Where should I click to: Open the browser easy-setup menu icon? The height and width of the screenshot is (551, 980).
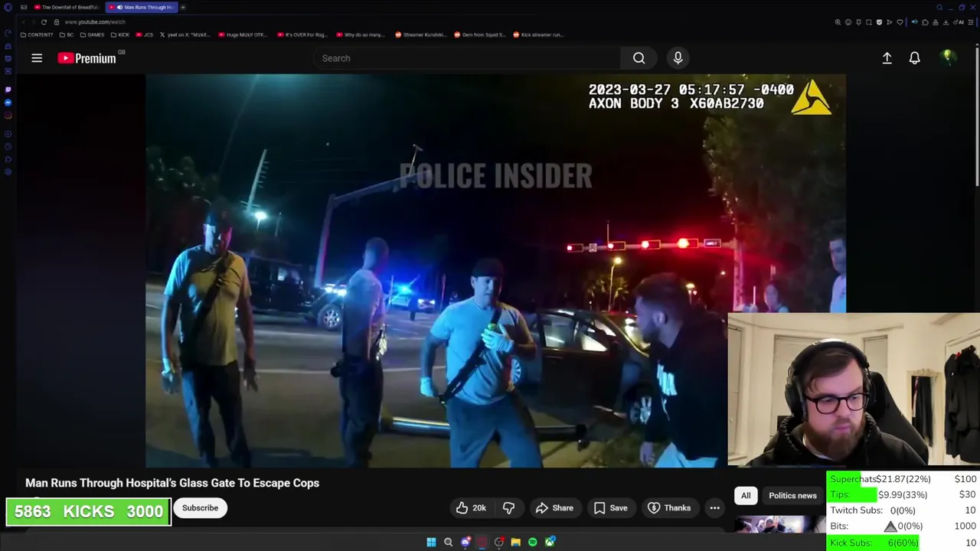(x=971, y=22)
